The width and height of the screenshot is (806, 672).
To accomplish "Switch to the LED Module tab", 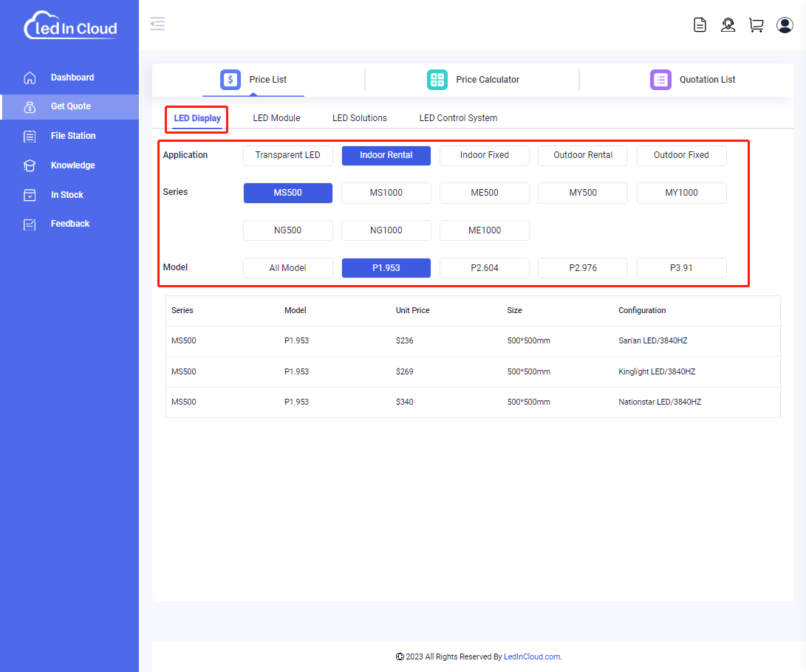I will click(276, 118).
